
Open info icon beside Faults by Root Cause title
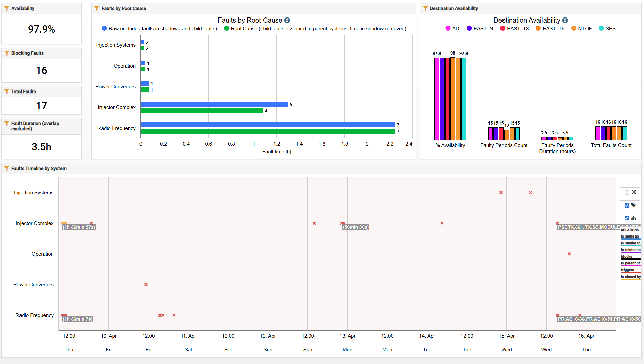pos(287,20)
